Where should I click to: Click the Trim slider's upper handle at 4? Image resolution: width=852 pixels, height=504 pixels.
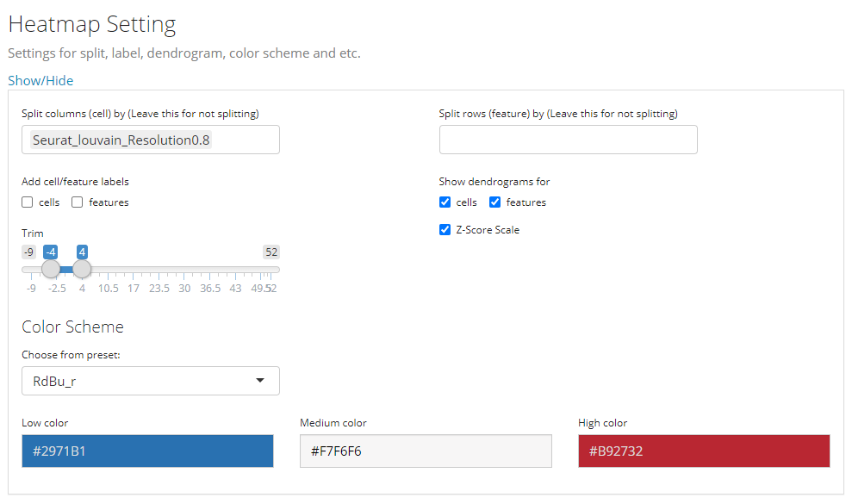click(82, 269)
